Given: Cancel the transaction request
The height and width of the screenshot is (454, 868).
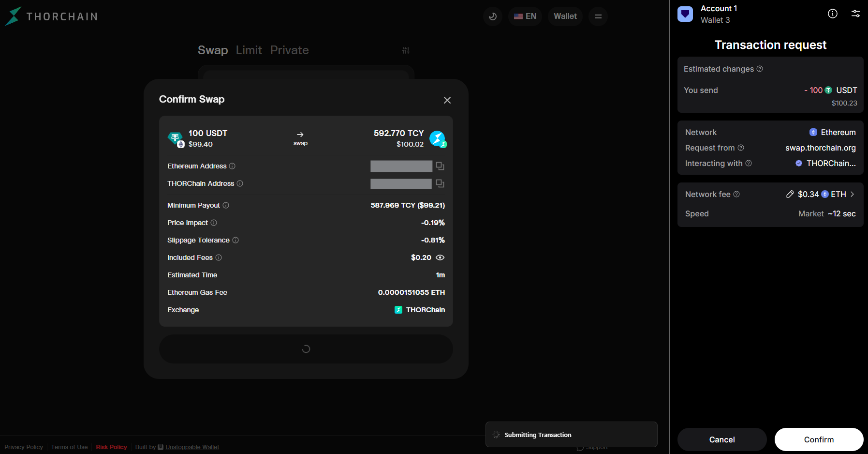Looking at the screenshot, I should point(722,439).
